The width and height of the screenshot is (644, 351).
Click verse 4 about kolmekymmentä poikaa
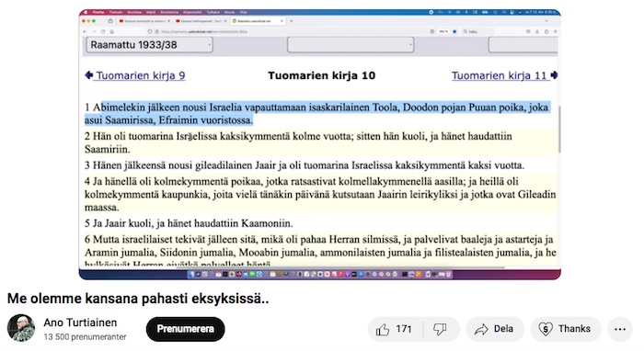pyautogui.click(x=320, y=194)
